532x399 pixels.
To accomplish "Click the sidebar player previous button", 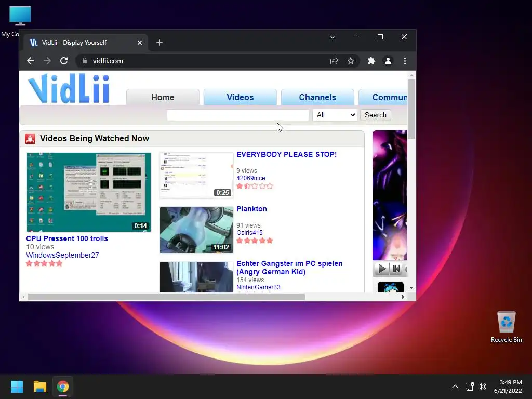I will pos(396,269).
